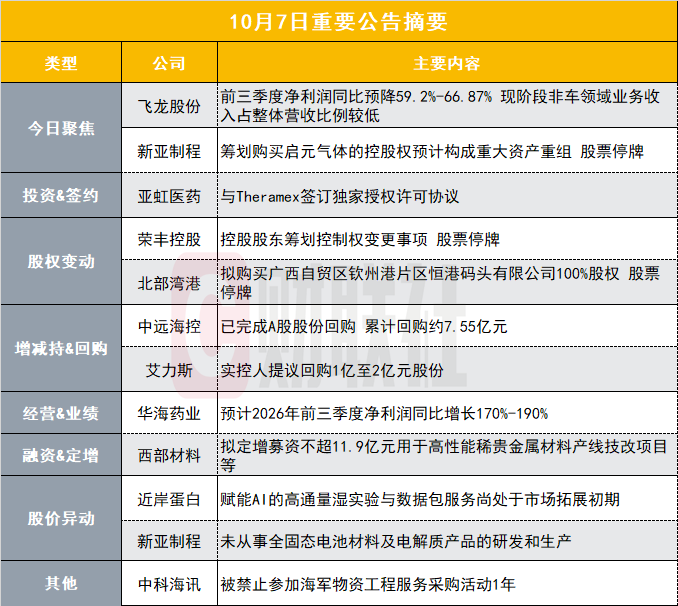Select company cell '亚虹医药'

click(x=169, y=196)
